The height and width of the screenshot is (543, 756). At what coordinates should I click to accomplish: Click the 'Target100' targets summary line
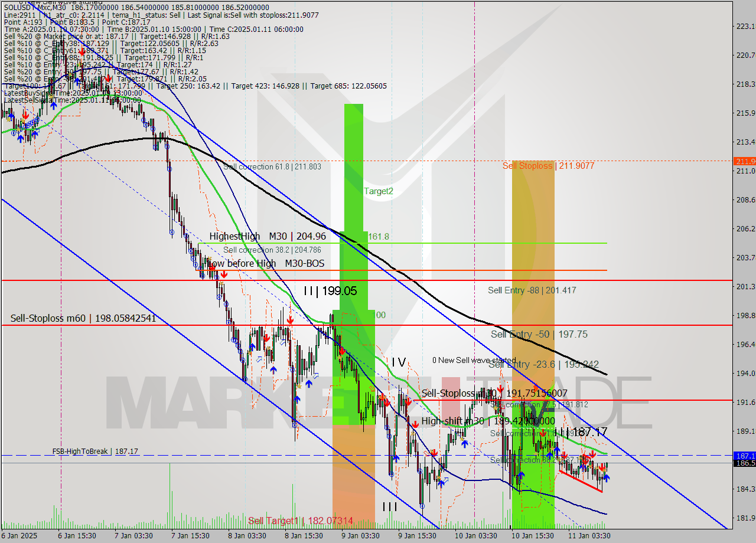[195, 86]
